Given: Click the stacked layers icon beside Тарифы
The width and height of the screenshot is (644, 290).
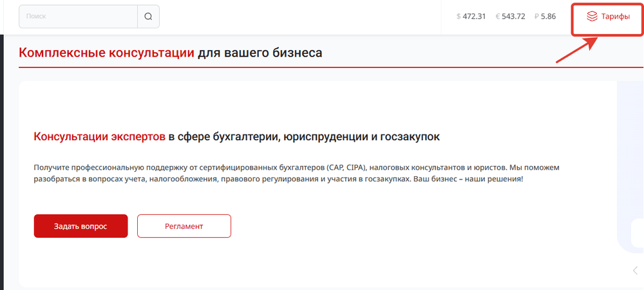Looking at the screenshot, I should pos(592,17).
